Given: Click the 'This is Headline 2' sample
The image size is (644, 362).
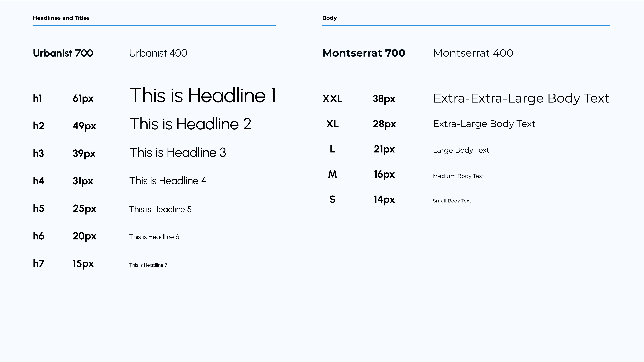Looking at the screenshot, I should click(x=190, y=124).
